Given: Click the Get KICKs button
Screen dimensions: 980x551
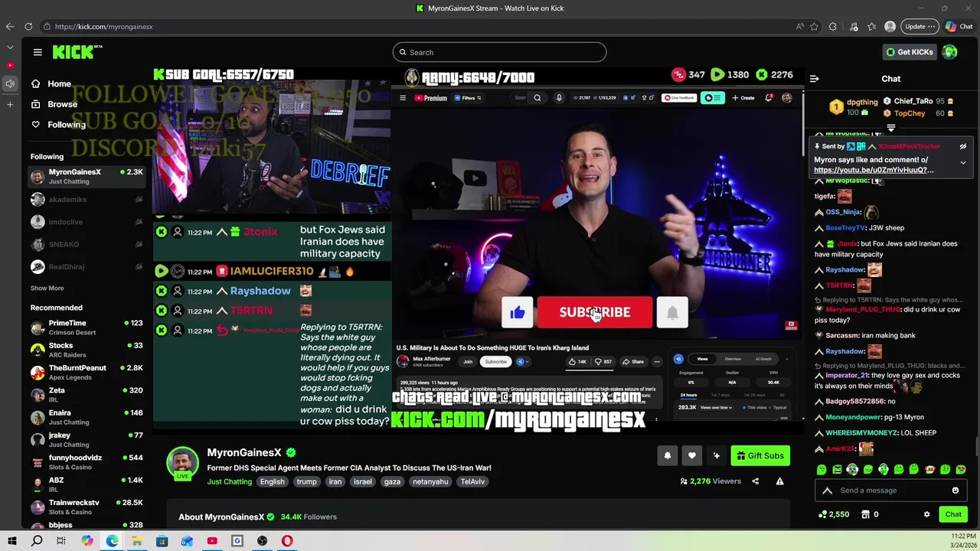Looking at the screenshot, I should (x=909, y=52).
